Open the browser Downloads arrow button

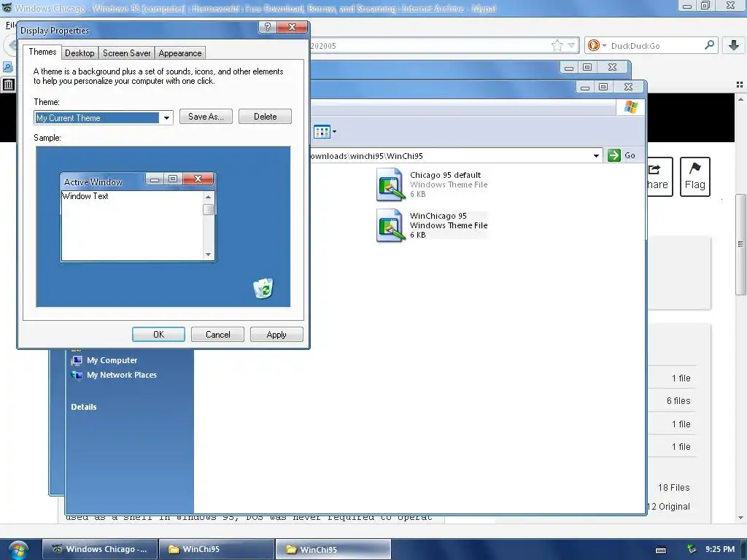pyautogui.click(x=734, y=45)
